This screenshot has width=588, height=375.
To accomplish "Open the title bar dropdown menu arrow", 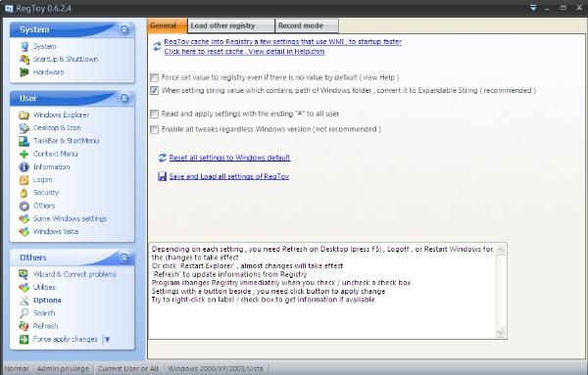I will (533, 8).
